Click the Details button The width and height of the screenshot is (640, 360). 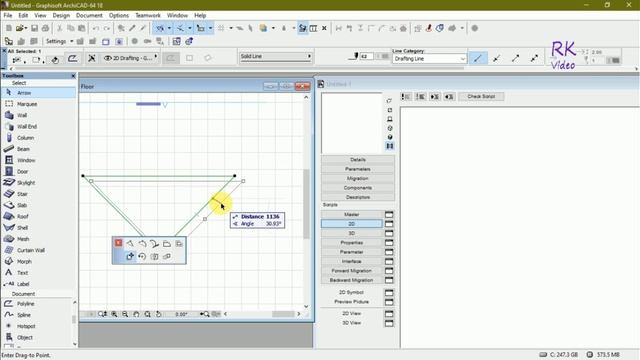[x=358, y=160]
